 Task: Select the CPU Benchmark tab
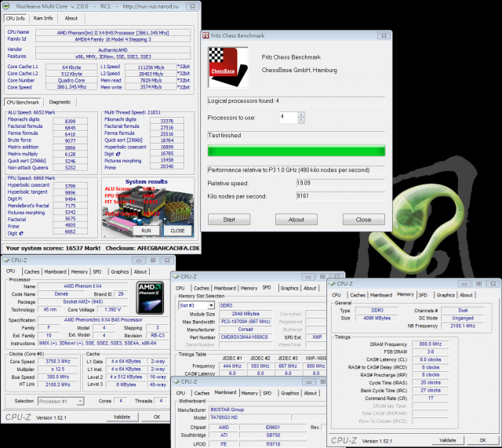point(23,102)
